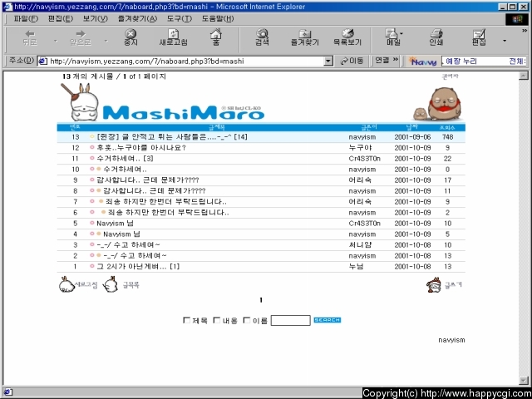Click page number 1 in pagination

pos(261,300)
